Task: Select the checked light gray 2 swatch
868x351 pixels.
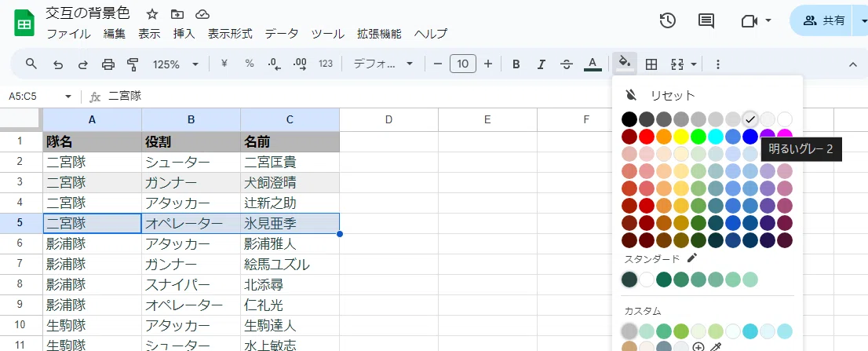Action: pos(750,119)
